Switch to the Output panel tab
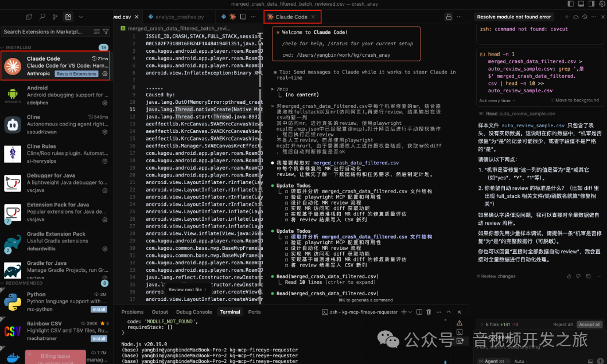This screenshot has height=364, width=607. coord(159,312)
